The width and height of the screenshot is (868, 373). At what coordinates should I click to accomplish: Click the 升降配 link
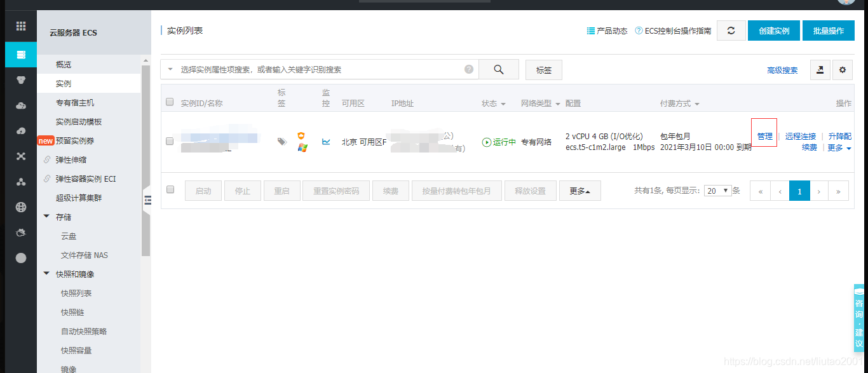tap(840, 136)
